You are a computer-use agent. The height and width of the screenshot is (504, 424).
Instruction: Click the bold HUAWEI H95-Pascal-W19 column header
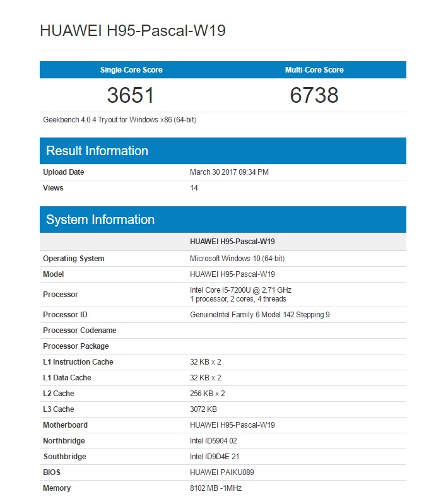click(x=232, y=242)
